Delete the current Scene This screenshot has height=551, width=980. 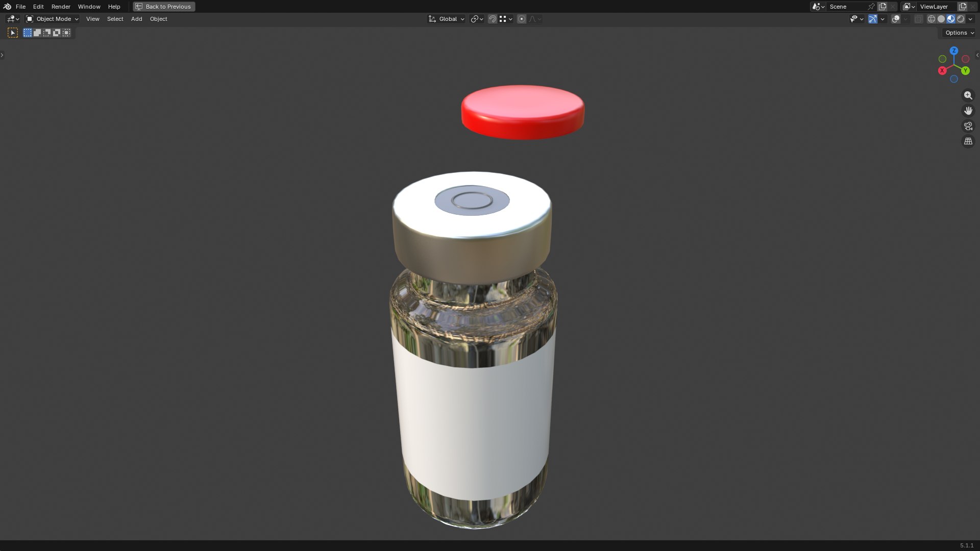(893, 7)
